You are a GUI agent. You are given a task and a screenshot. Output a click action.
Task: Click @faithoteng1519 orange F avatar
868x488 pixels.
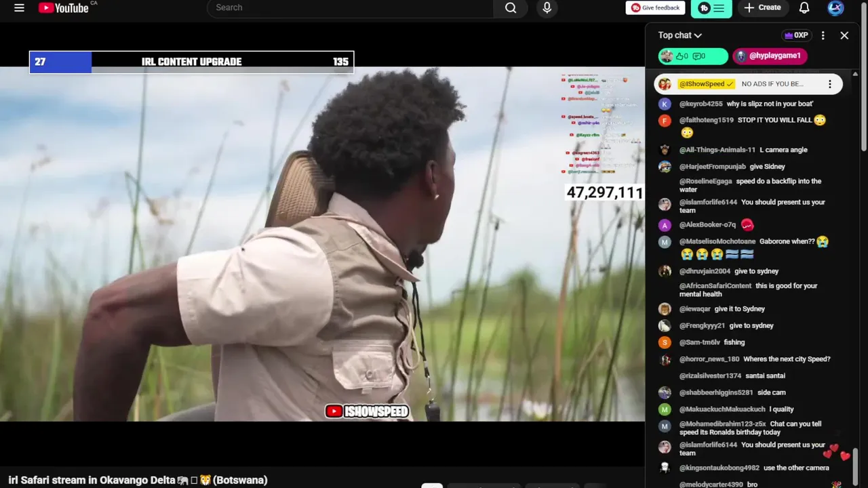(x=665, y=121)
